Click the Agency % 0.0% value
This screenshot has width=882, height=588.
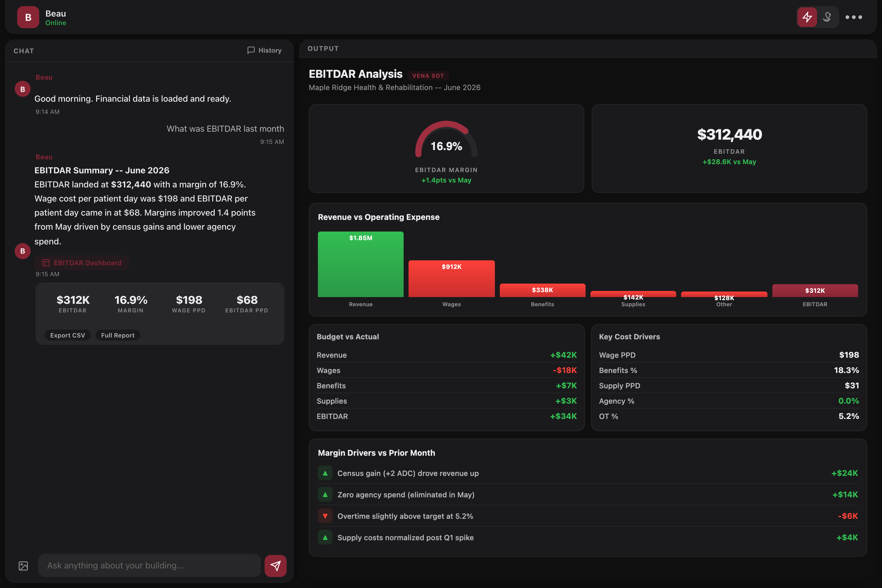pyautogui.click(x=849, y=401)
